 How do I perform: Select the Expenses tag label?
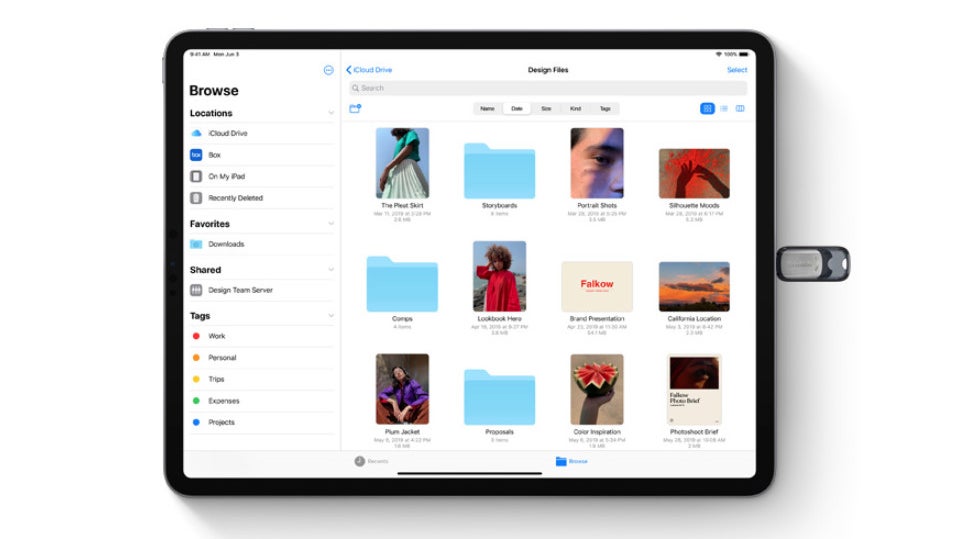pyautogui.click(x=224, y=401)
